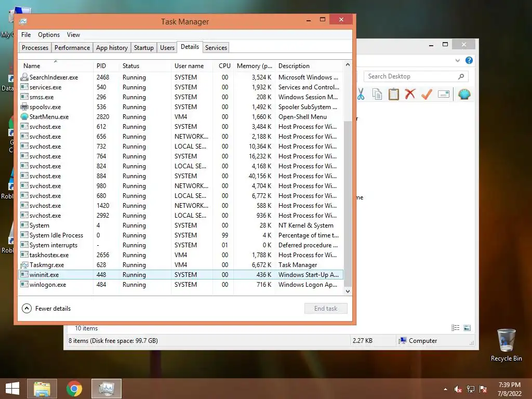Click the process list vertical scrollbar thumb
532x399 pixels.
(348, 204)
